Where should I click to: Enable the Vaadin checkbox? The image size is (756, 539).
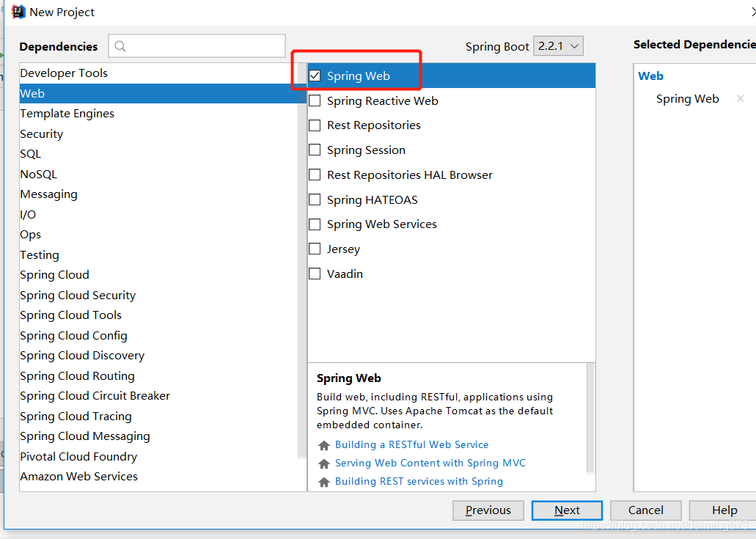pos(315,274)
